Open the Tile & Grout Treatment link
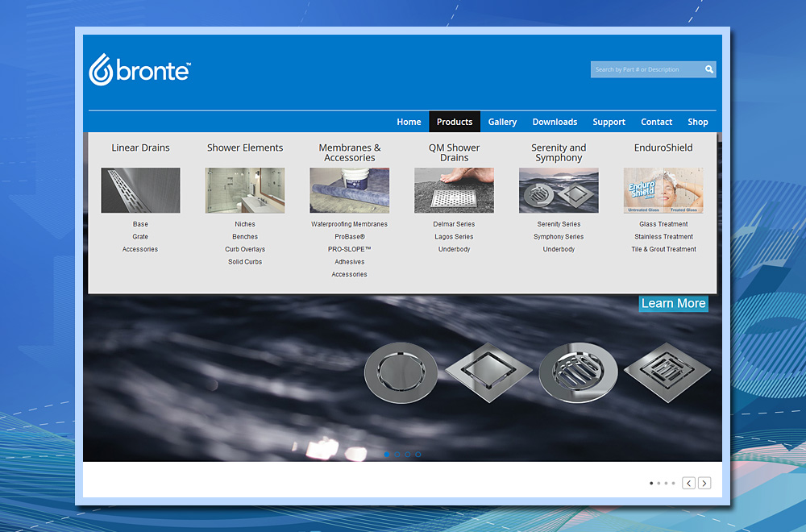The image size is (806, 532). 663,249
